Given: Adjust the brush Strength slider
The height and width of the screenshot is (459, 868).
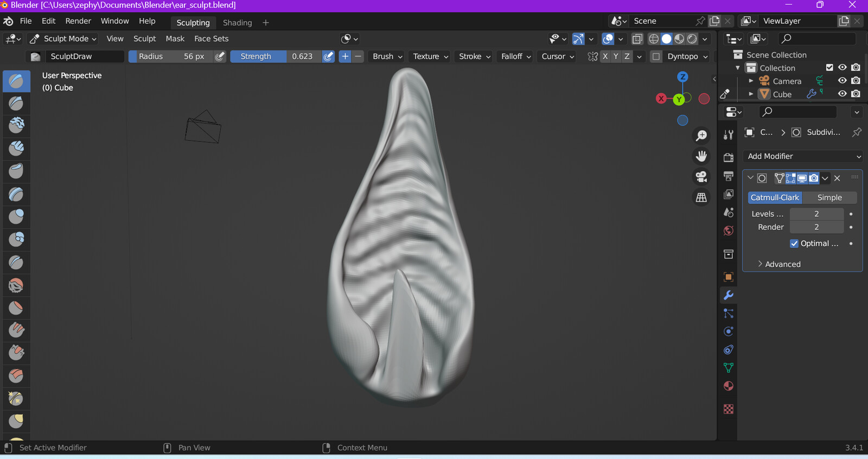Looking at the screenshot, I should 276,56.
